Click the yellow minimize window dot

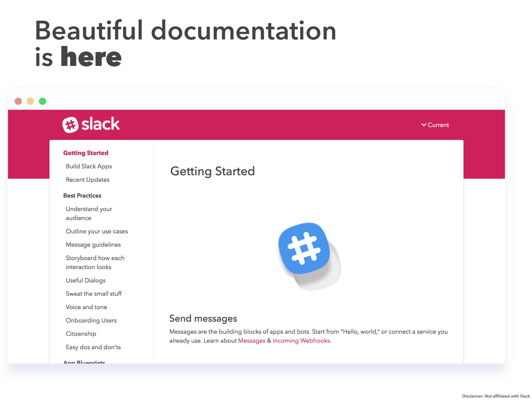30,101
